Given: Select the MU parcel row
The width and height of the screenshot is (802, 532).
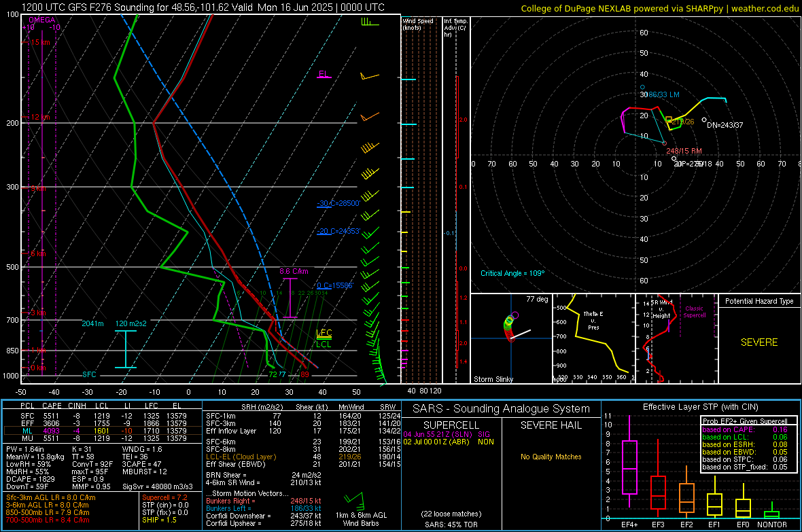Looking at the screenshot, I should point(103,438).
